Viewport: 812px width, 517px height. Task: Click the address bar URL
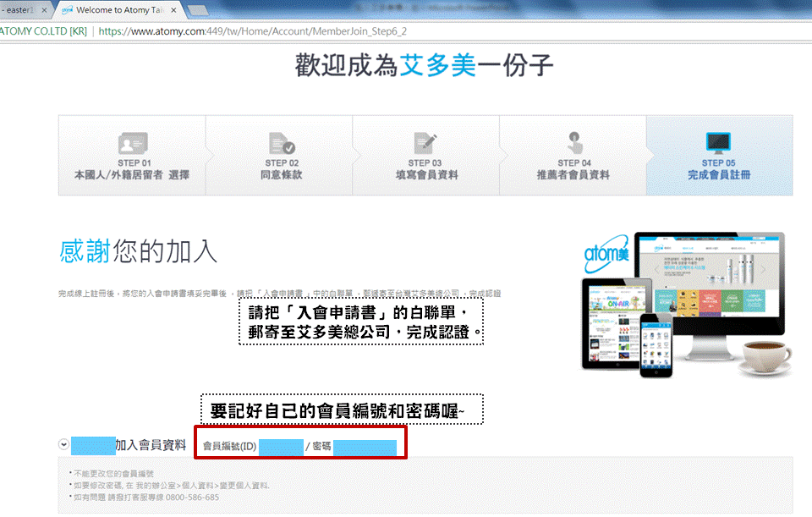(x=252, y=31)
